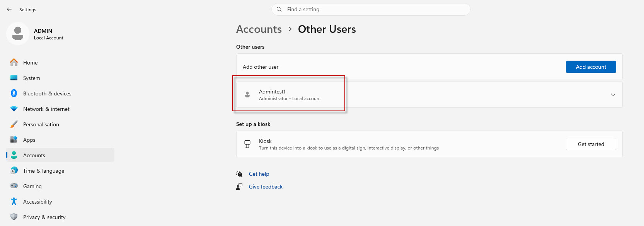
Task: Open the Get help link
Action: [x=259, y=174]
